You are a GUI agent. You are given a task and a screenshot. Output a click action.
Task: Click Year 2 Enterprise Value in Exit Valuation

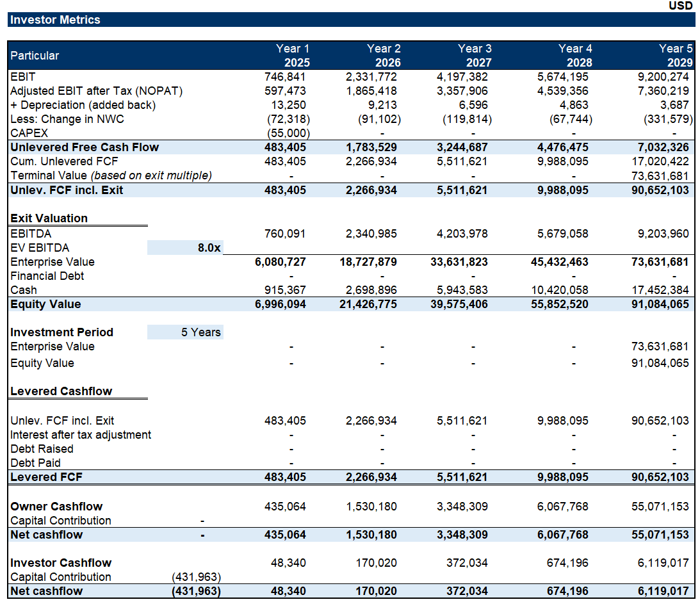coord(368,262)
